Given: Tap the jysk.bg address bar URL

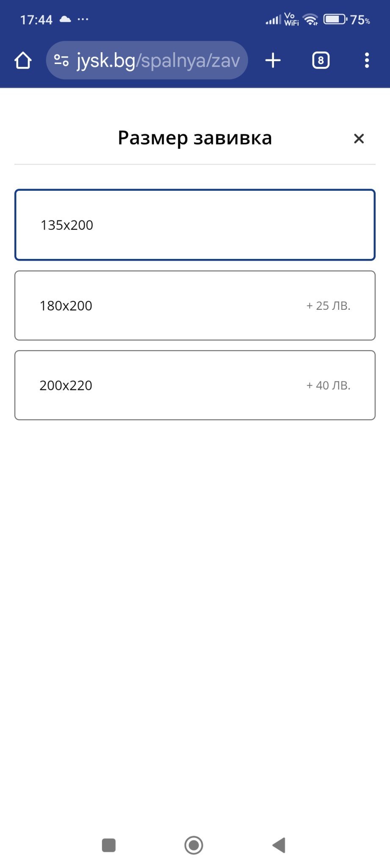Looking at the screenshot, I should point(158,61).
